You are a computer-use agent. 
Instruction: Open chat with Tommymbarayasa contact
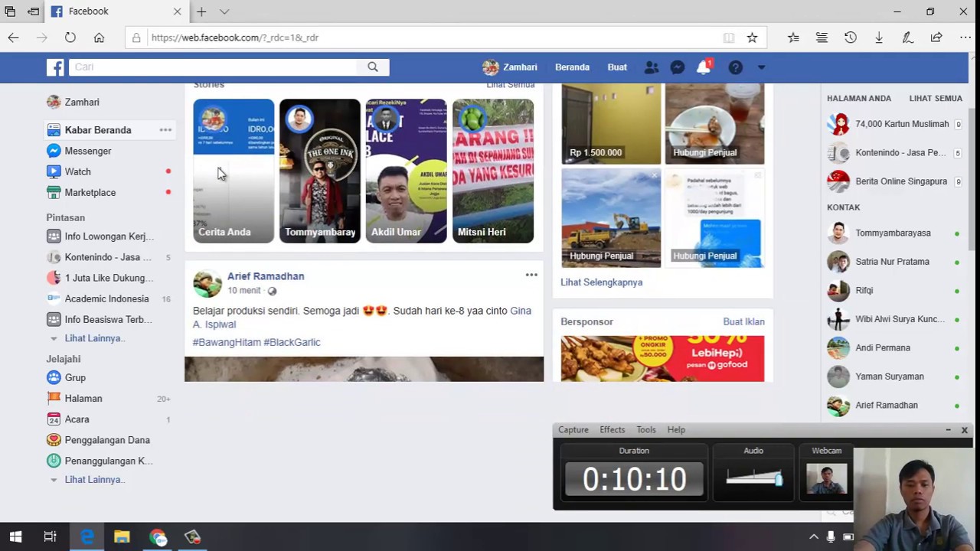click(892, 233)
